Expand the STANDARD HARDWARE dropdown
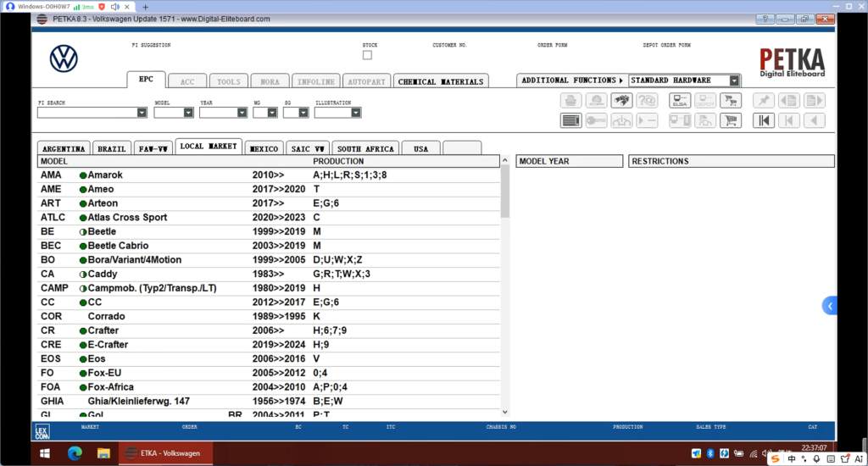Image resolution: width=868 pixels, height=466 pixels. coord(734,80)
